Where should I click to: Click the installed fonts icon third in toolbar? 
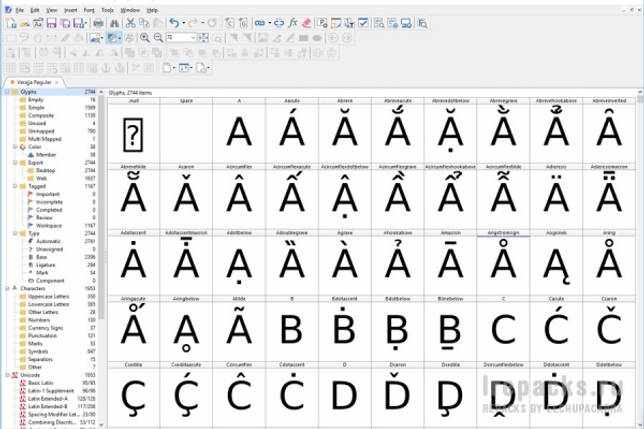(x=38, y=23)
